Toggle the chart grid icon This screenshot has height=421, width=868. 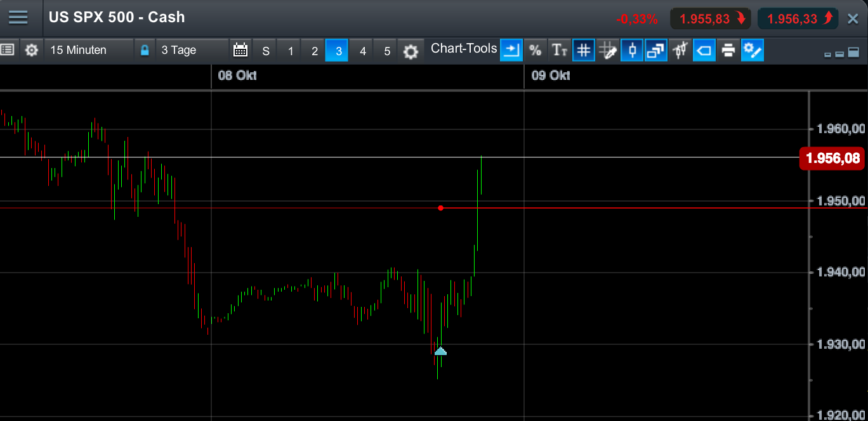coord(584,50)
